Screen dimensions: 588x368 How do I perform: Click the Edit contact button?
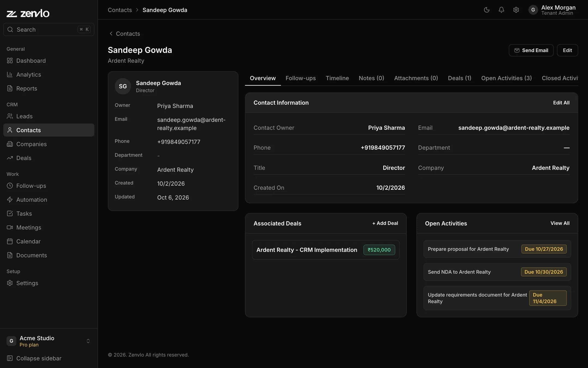567,50
